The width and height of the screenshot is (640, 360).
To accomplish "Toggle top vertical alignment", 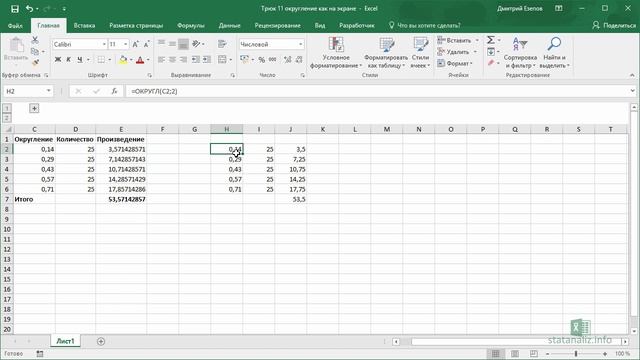I will pyautogui.click(x=162, y=44).
